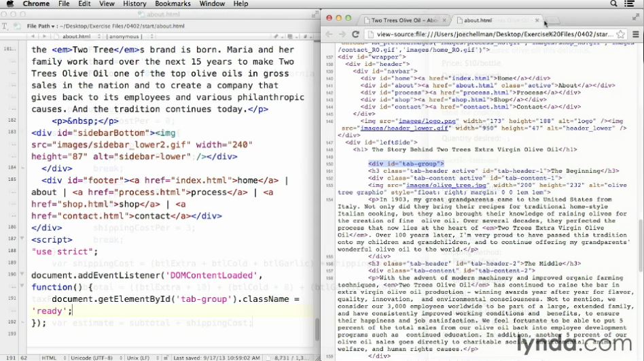Click the view-source address bar
Image resolution: width=644 pixels, height=361 pixels.
click(x=490, y=34)
